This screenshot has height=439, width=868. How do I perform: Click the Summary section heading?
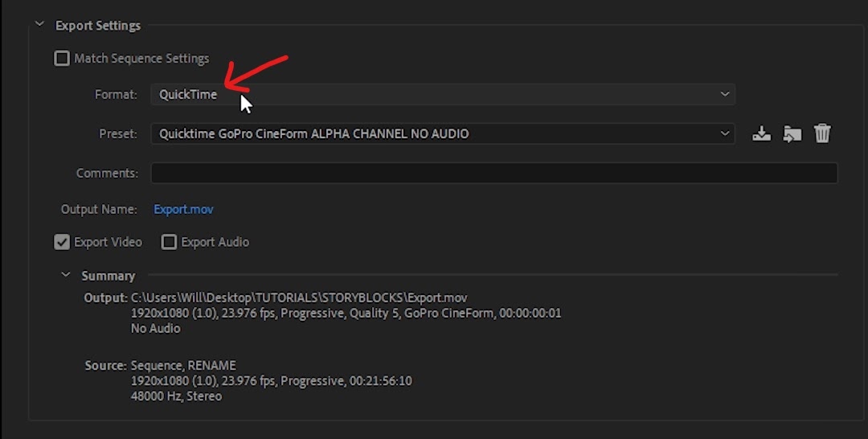108,276
